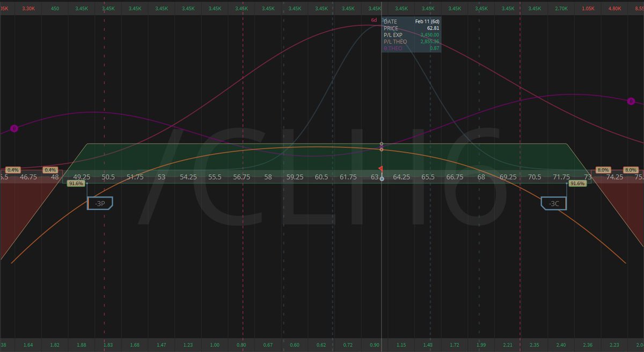Click the 59.25 price axis label
The height and width of the screenshot is (352, 644).
(x=295, y=176)
